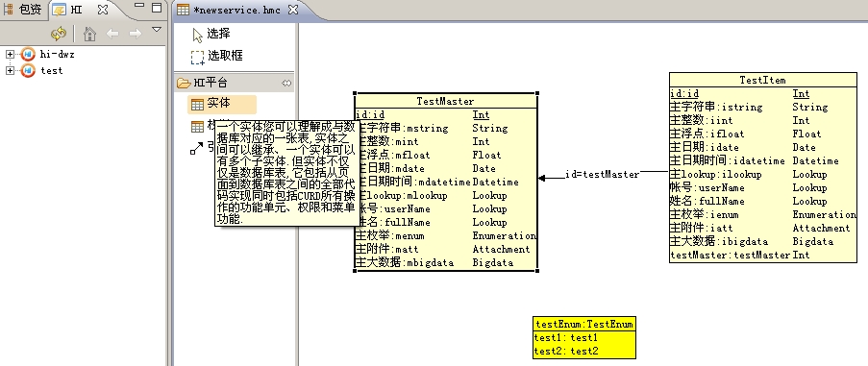Close the newservice.hmc editor tab
The image size is (868, 366).
pos(293,10)
